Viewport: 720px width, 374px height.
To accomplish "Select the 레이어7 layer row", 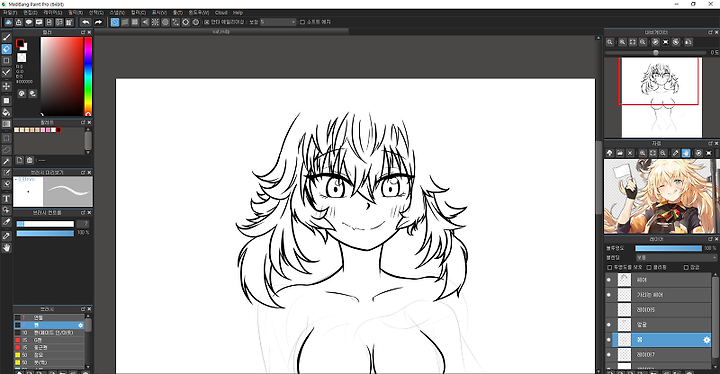I will pos(658,355).
